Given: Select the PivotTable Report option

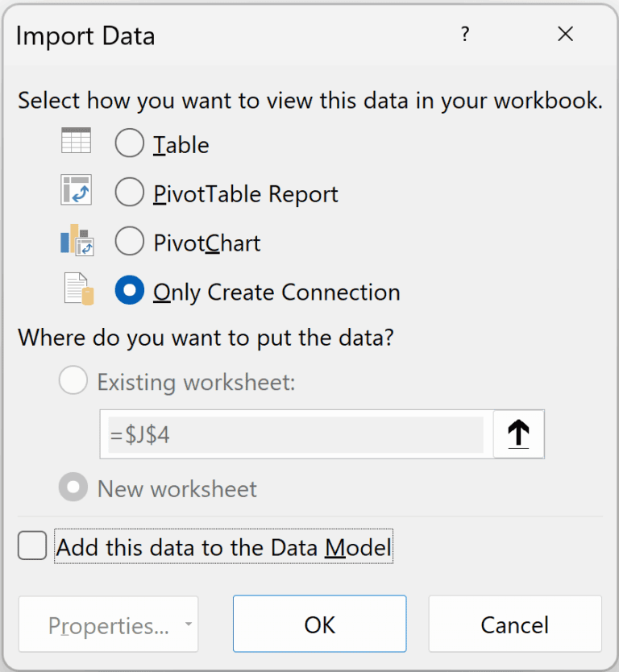Looking at the screenshot, I should click(129, 193).
